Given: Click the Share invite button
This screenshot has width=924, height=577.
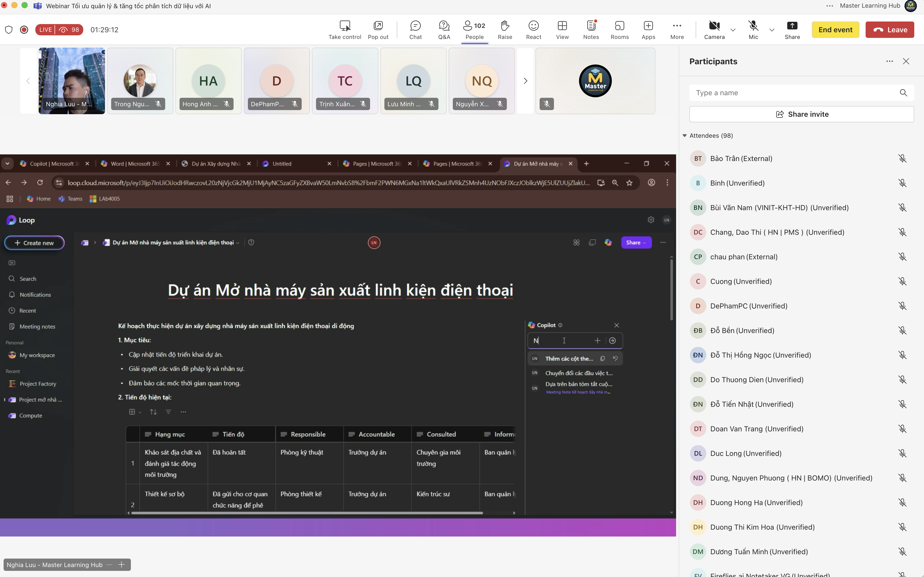Looking at the screenshot, I should tap(802, 114).
